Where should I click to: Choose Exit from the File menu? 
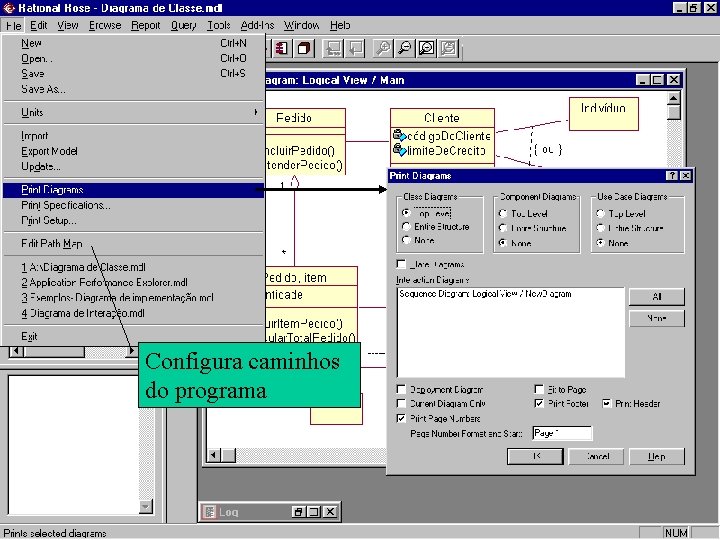click(133, 336)
